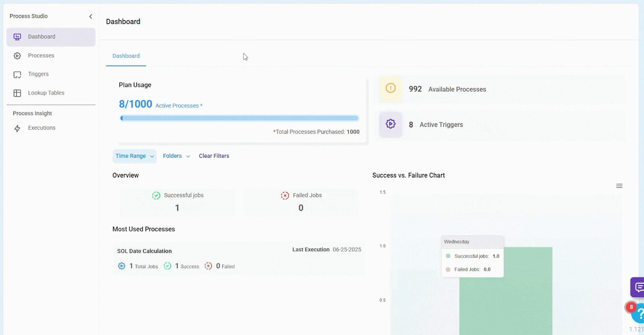Click the Dashboard monitor icon in sidebar

point(17,37)
